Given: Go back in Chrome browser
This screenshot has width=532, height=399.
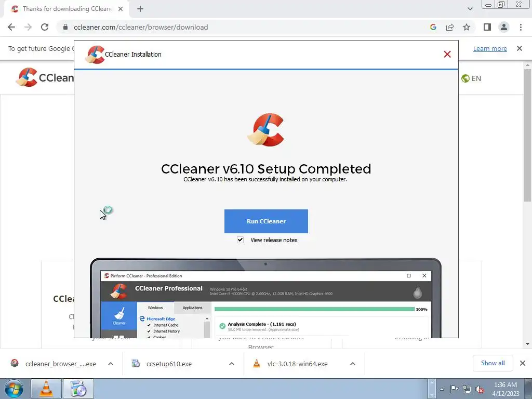Looking at the screenshot, I should [x=11, y=27].
